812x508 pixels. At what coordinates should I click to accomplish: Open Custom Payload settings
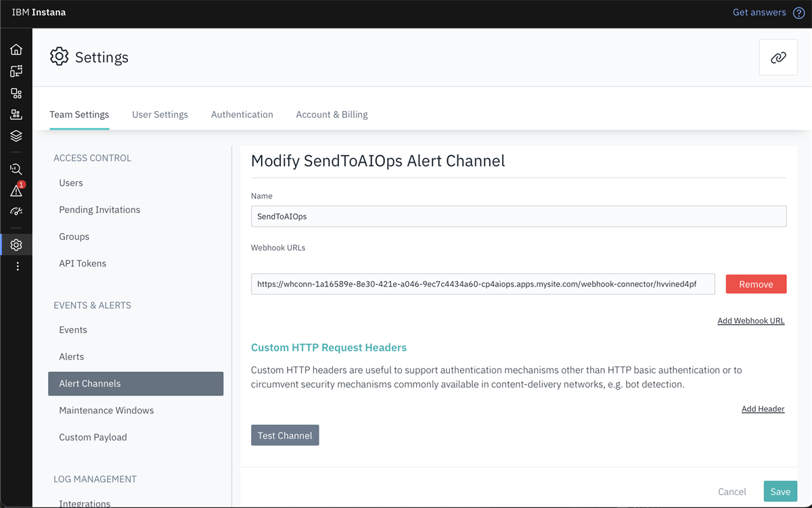93,438
